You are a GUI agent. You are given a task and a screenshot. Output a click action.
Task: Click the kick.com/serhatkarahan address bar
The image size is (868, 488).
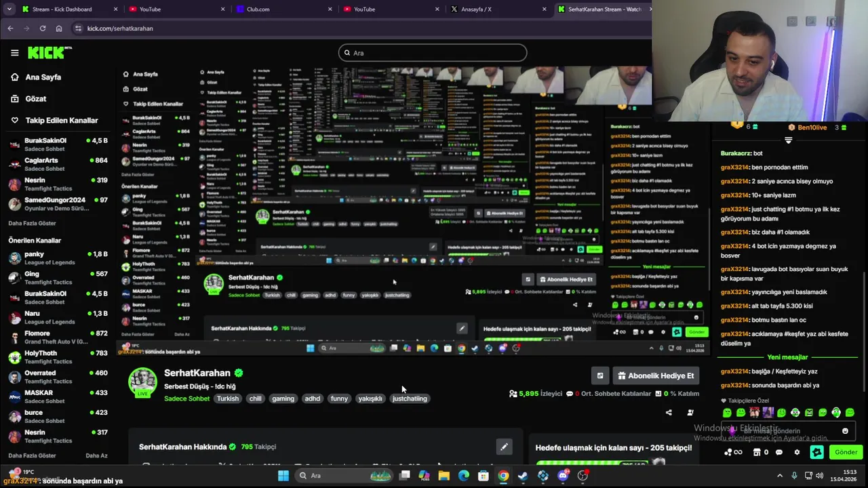click(x=359, y=28)
